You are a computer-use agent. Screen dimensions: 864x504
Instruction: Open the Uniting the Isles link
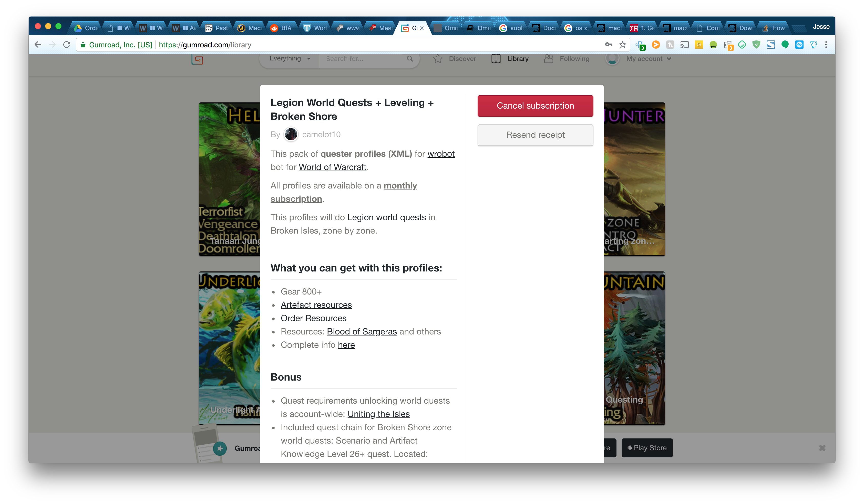point(378,414)
